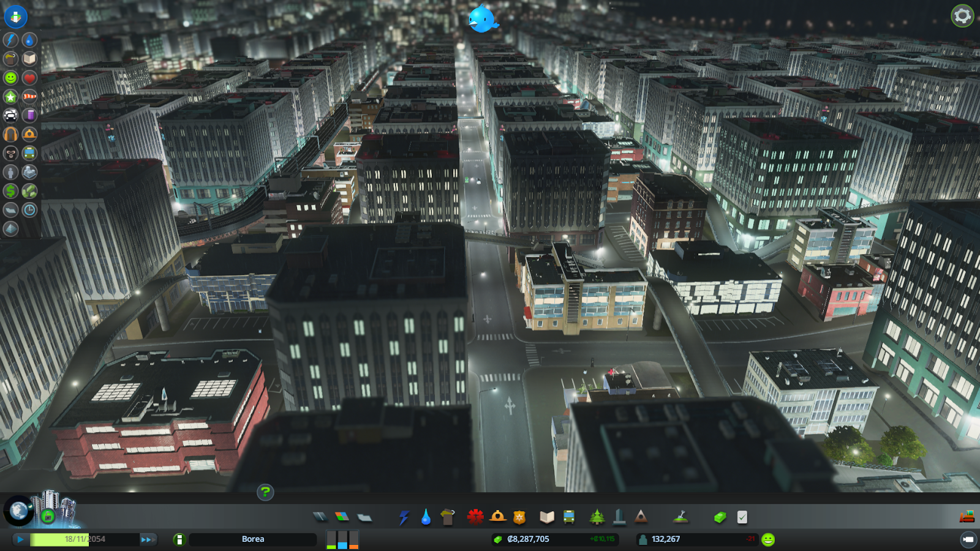The height and width of the screenshot is (551, 980).
Task: Show the clock info view
Action: 29,210
